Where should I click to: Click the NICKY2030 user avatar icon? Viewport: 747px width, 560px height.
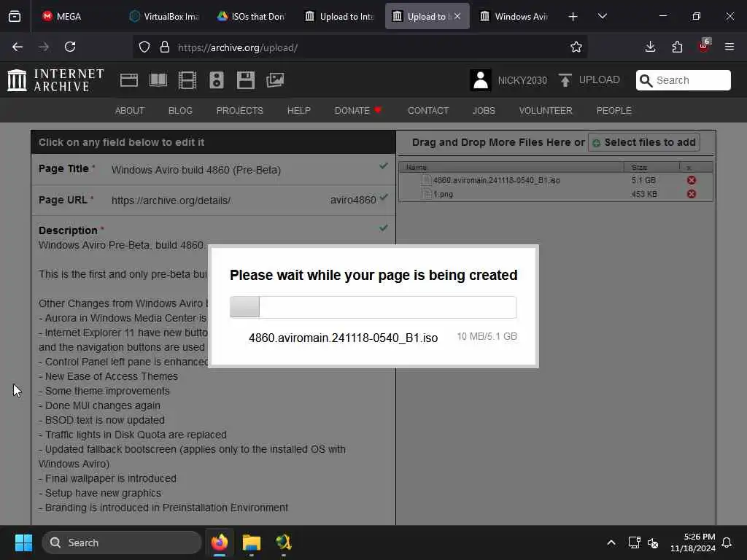pos(480,80)
